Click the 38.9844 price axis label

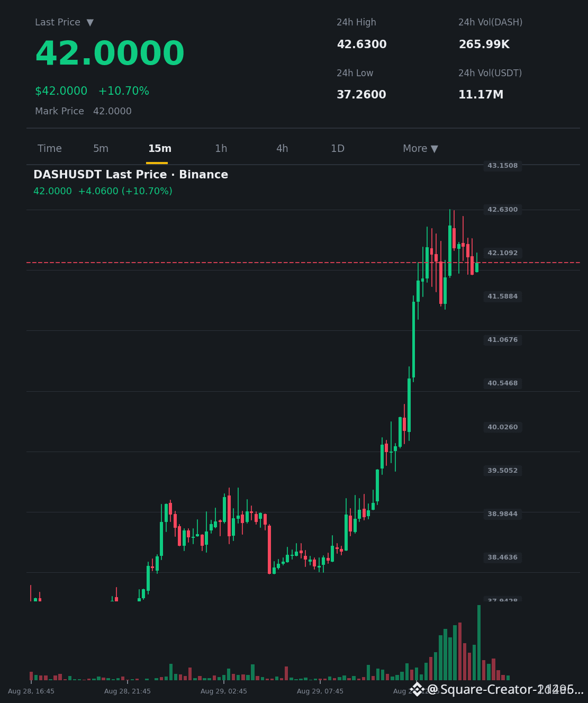[x=503, y=514]
